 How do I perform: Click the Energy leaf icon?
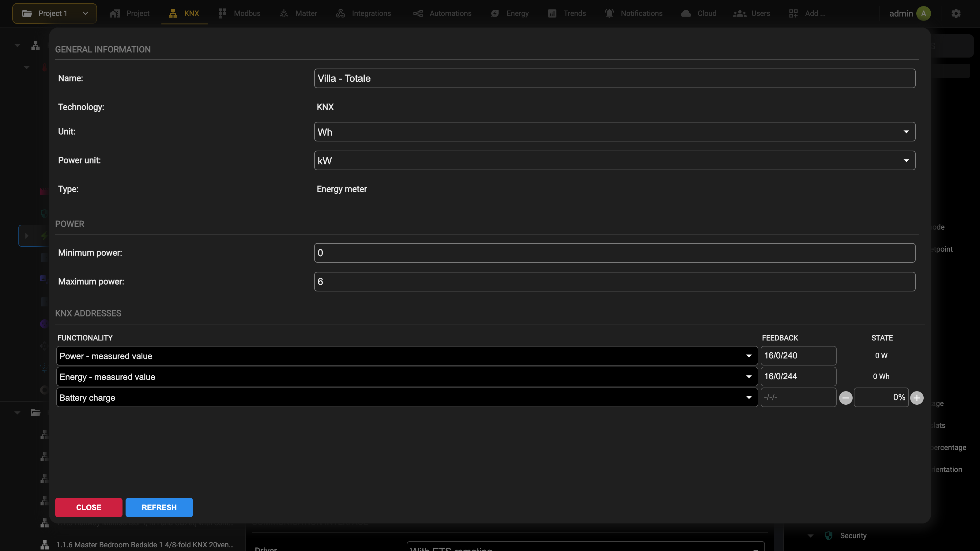(495, 13)
